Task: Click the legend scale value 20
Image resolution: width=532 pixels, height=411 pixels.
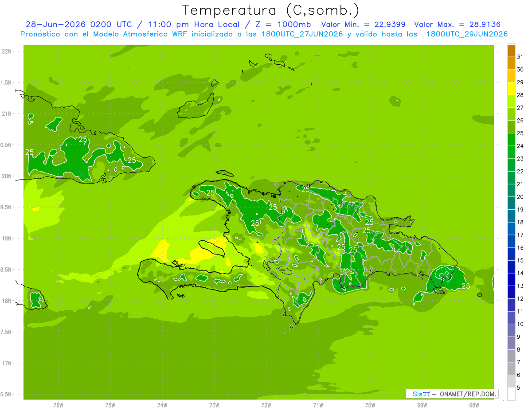Action: [x=520, y=197]
